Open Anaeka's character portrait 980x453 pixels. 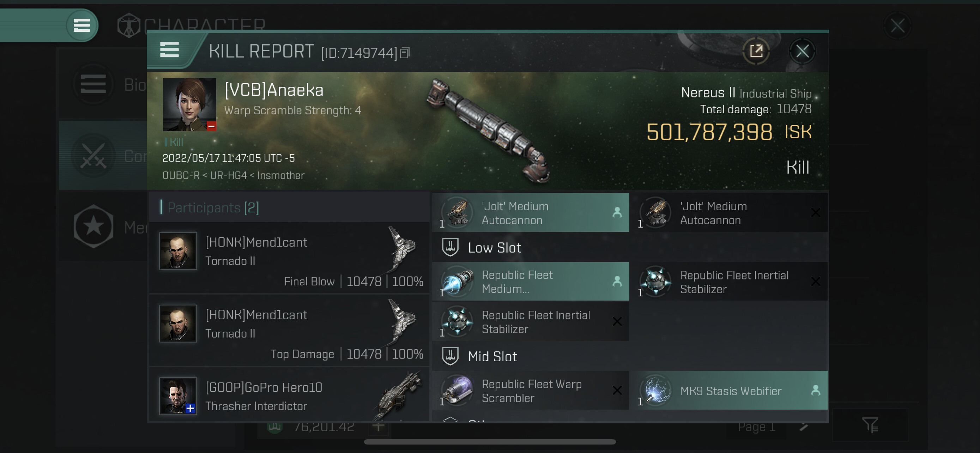pyautogui.click(x=189, y=104)
